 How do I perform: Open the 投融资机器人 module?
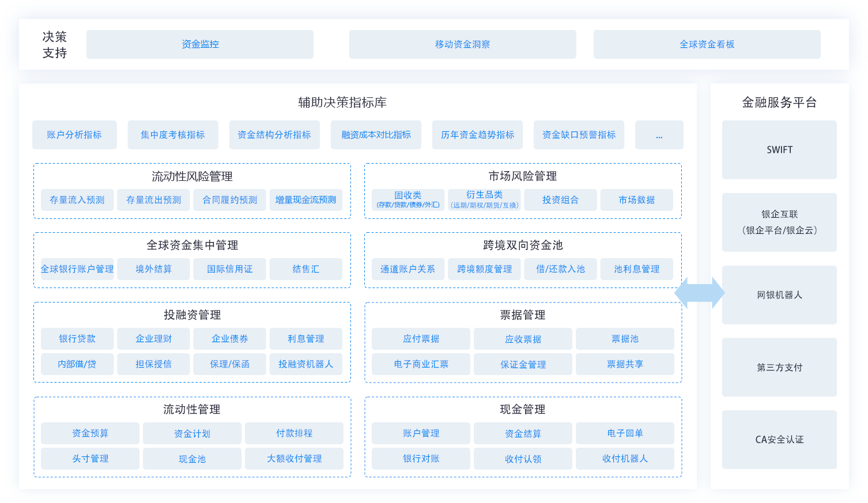(x=306, y=364)
